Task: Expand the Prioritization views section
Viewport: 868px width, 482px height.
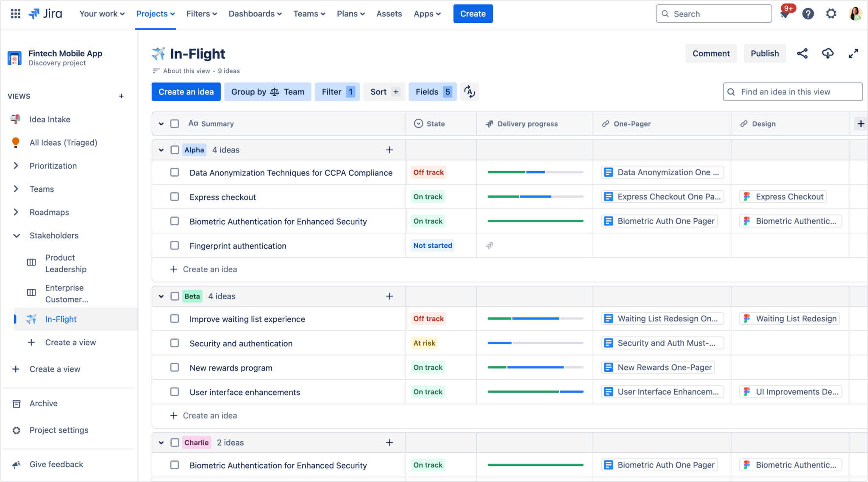Action: [x=16, y=166]
